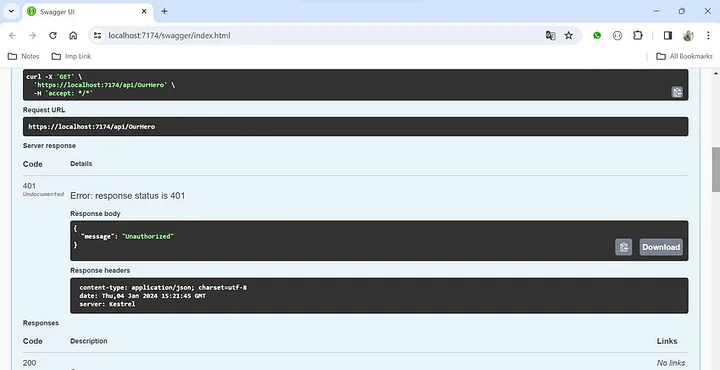
Task: Click the 'Responses' section heading
Action: 41,323
